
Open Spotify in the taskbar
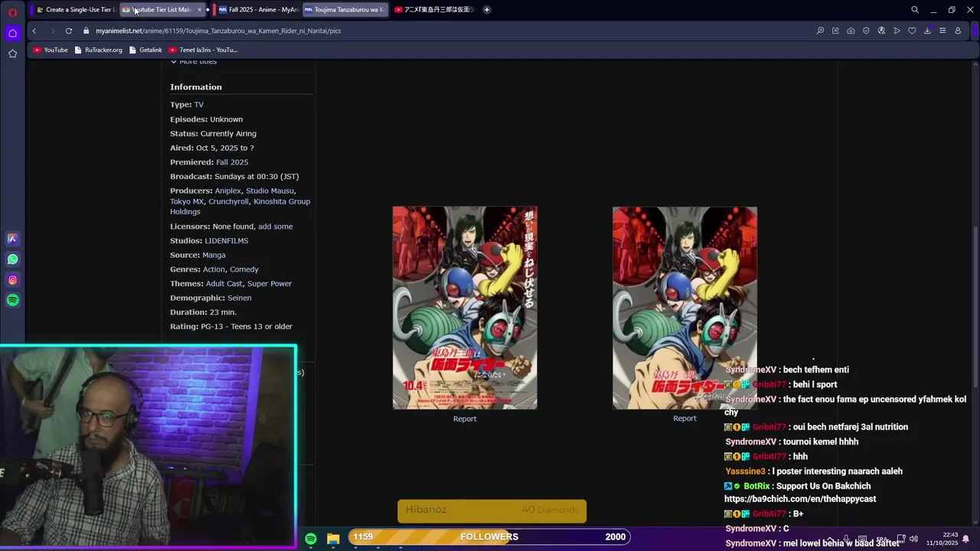pyautogui.click(x=311, y=539)
